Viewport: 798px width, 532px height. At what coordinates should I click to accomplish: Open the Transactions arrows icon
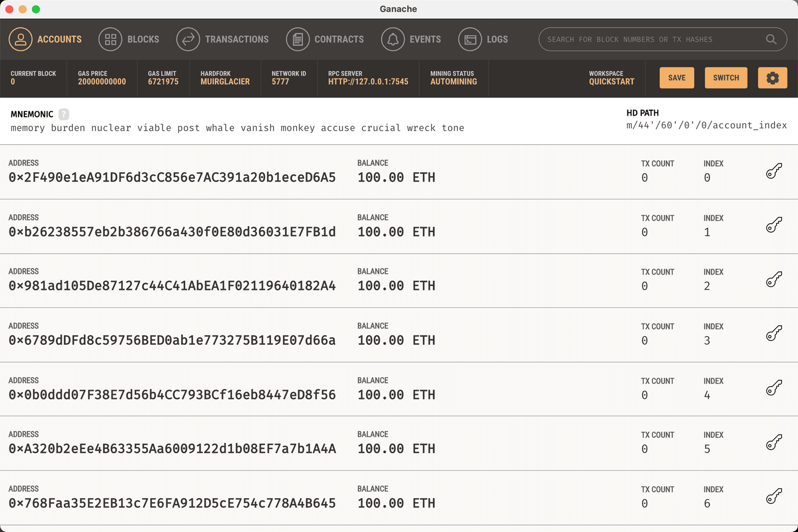(x=188, y=39)
